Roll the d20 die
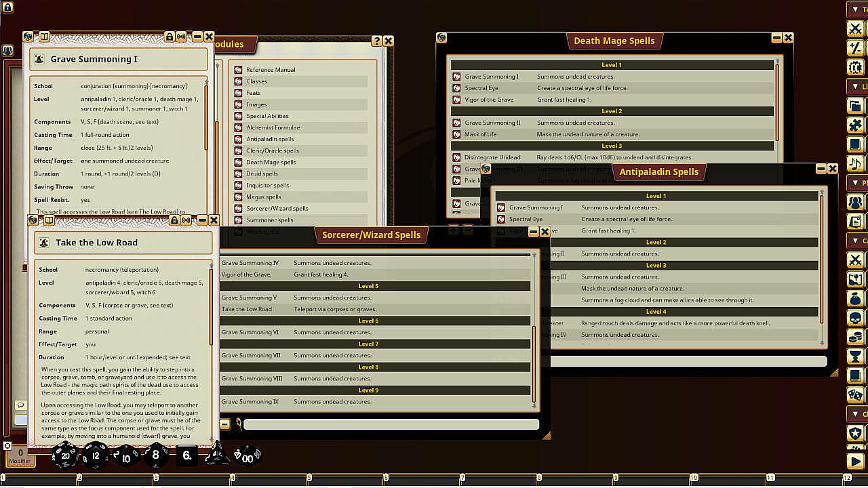Image resolution: width=868 pixels, height=488 pixels. [x=65, y=455]
